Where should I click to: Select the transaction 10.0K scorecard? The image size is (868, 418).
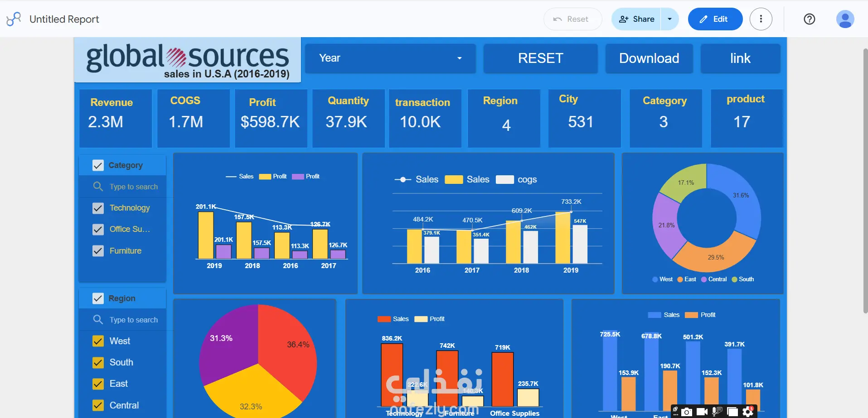(425, 118)
